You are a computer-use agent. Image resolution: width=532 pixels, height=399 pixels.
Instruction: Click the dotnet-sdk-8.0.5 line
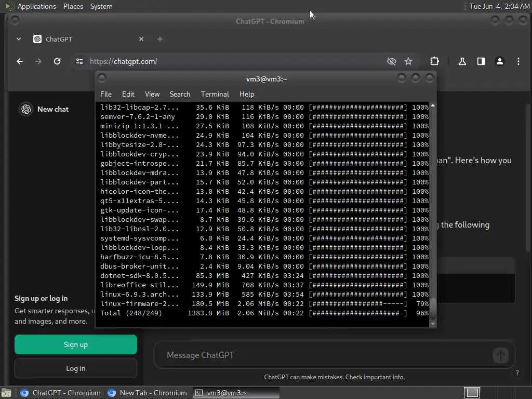264,276
